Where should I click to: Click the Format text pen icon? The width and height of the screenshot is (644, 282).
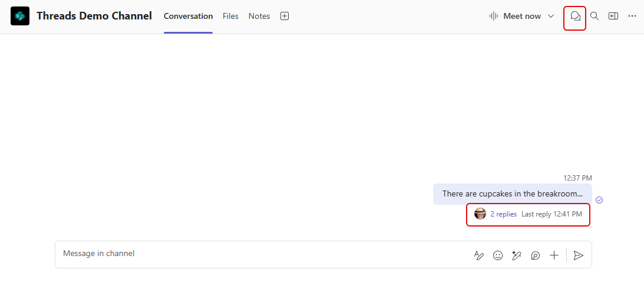479,255
